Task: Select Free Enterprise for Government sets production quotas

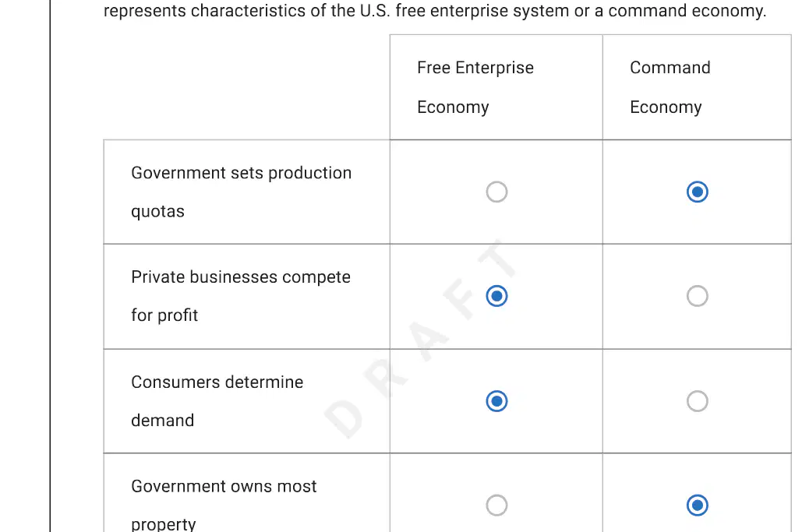Action: (x=496, y=192)
